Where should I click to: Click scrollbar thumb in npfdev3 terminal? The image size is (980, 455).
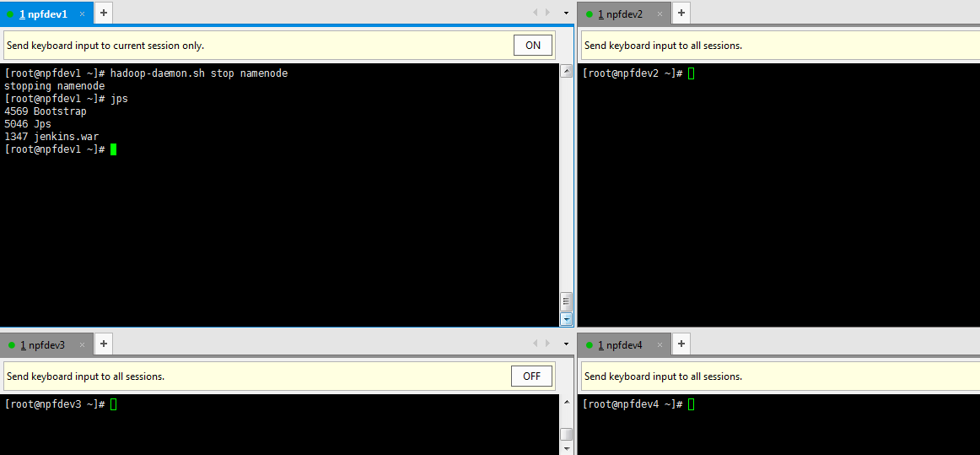pyautogui.click(x=567, y=434)
